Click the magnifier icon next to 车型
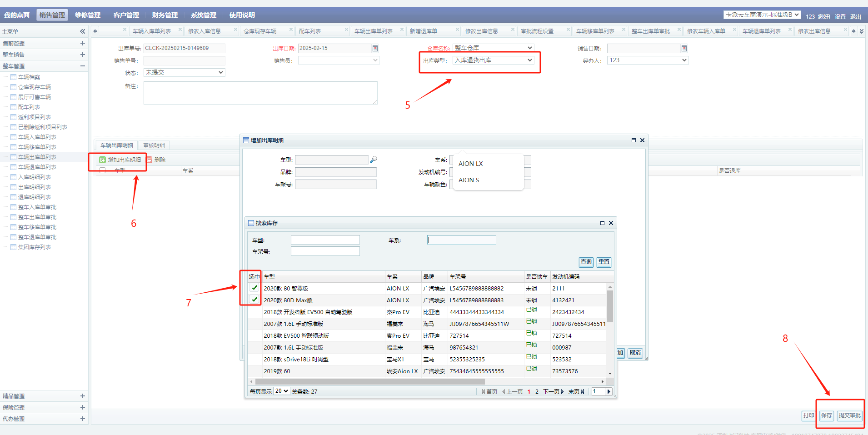Screen dimensions: 868x435 (x=374, y=160)
